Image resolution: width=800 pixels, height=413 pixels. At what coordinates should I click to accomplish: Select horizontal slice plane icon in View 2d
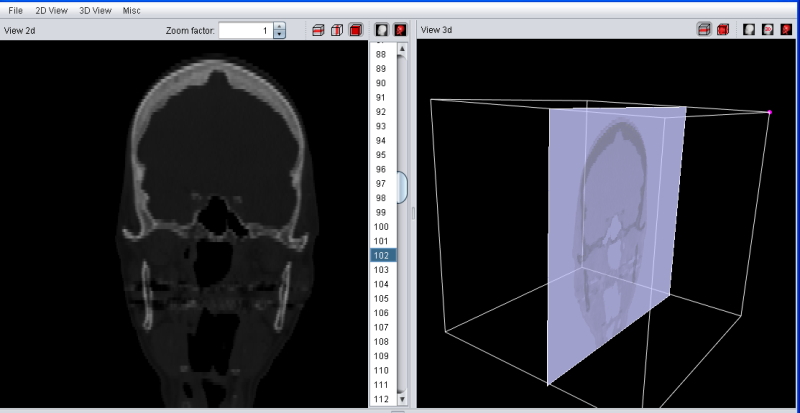pyautogui.click(x=318, y=30)
